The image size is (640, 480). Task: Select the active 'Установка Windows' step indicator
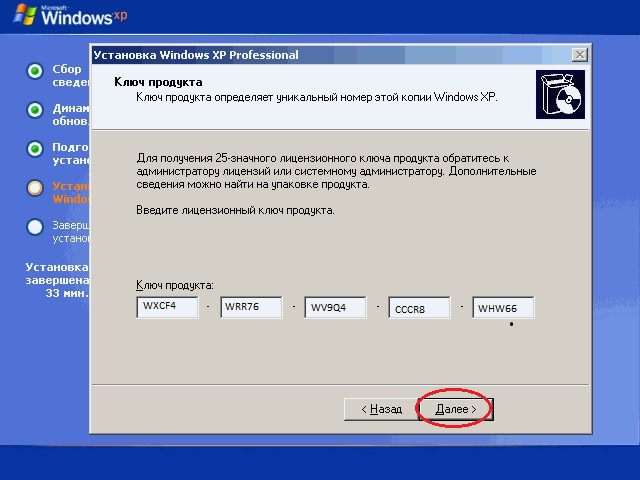[35, 188]
